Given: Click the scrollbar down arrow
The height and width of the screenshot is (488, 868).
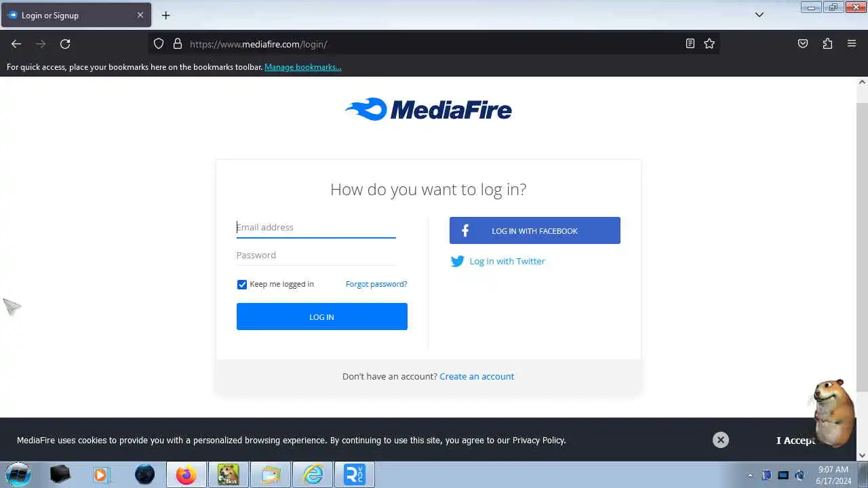Looking at the screenshot, I should 863,455.
